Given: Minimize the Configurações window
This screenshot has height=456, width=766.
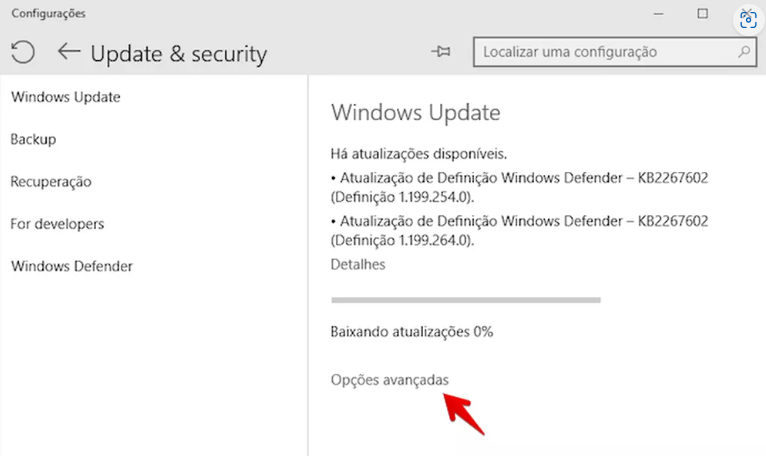Looking at the screenshot, I should pos(659,14).
